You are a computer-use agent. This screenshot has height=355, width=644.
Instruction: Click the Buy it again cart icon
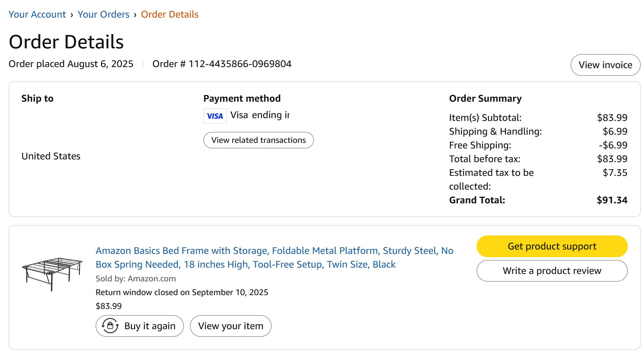(110, 326)
